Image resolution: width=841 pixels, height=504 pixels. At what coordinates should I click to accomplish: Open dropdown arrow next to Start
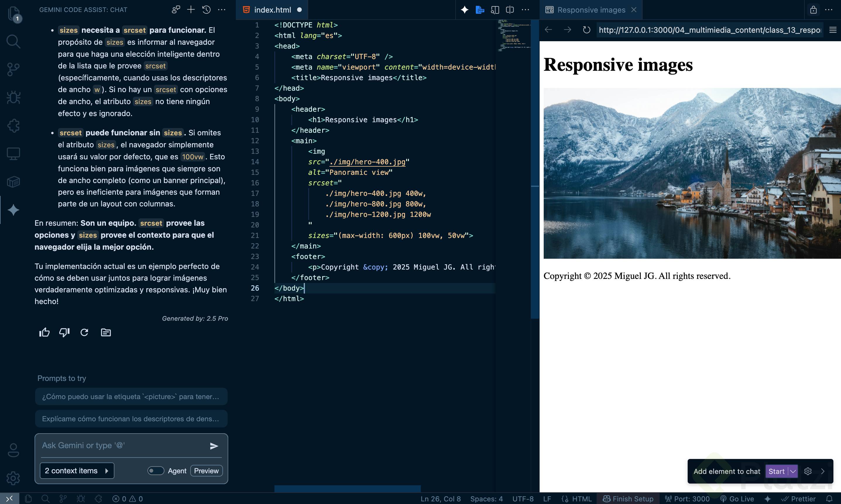[793, 471]
